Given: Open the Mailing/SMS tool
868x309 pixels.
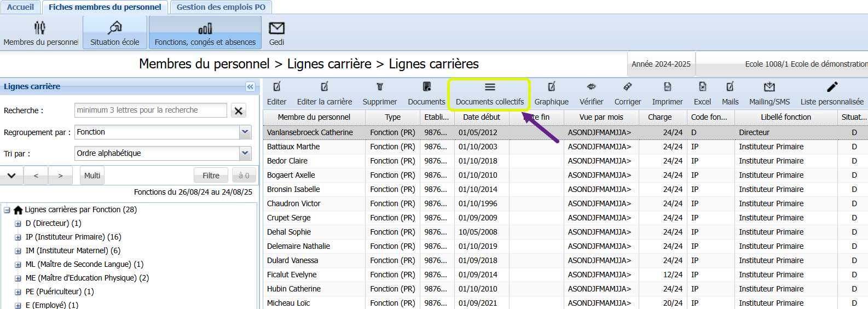Looking at the screenshot, I should [769, 87].
